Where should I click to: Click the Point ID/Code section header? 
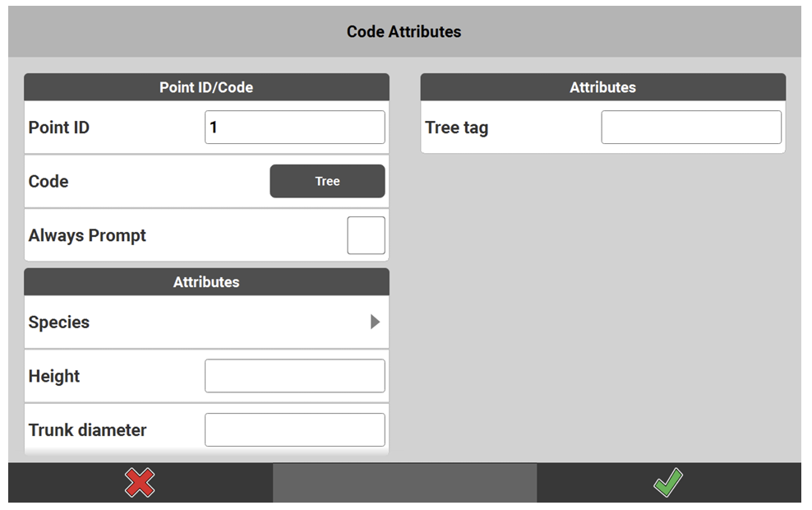[206, 87]
